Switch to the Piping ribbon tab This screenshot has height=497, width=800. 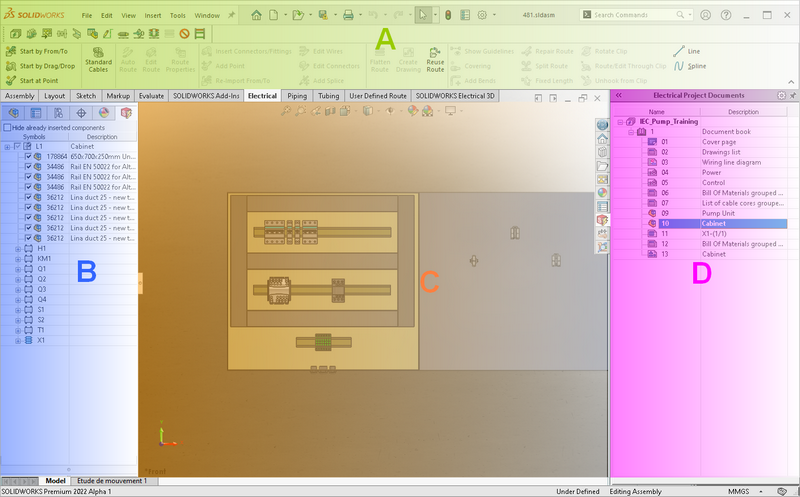pyautogui.click(x=297, y=95)
